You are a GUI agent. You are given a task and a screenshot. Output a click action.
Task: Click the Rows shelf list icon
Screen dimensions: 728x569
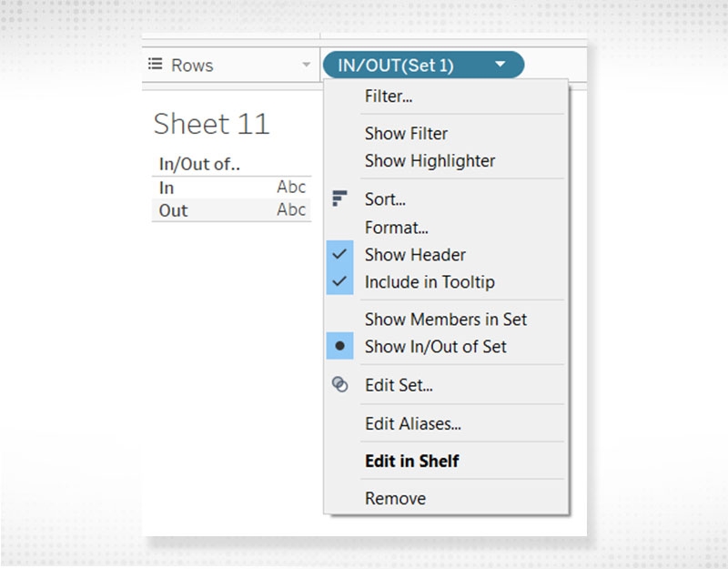(155, 66)
